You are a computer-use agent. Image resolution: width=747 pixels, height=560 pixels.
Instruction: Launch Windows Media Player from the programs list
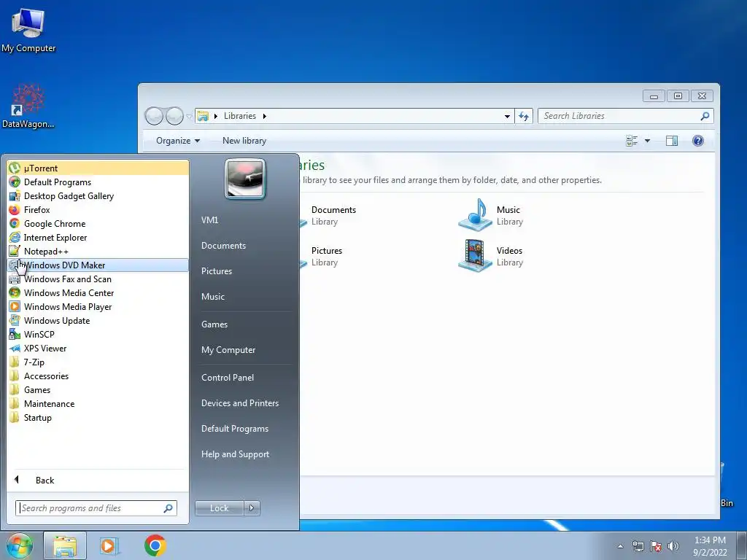click(x=98, y=307)
